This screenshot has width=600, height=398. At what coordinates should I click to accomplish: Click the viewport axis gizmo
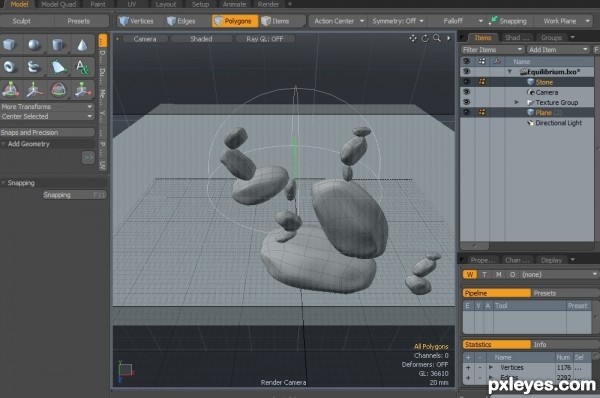click(x=126, y=371)
